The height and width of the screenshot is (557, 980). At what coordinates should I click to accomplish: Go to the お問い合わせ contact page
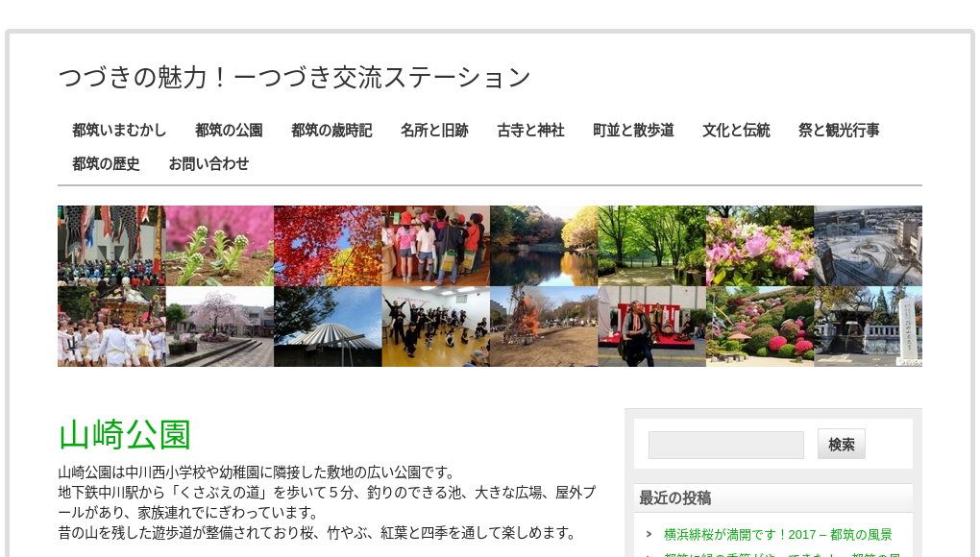point(209,164)
